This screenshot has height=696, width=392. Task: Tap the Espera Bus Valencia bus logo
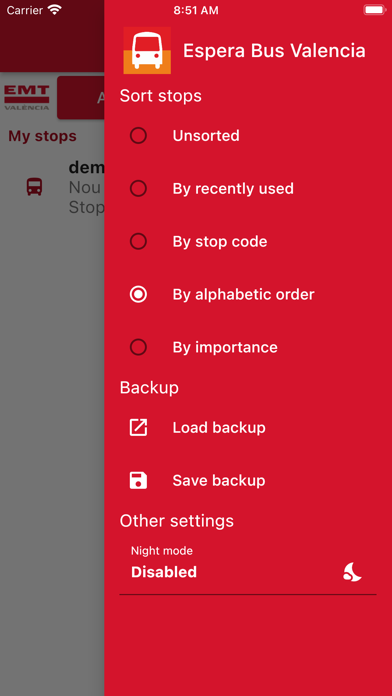(147, 50)
